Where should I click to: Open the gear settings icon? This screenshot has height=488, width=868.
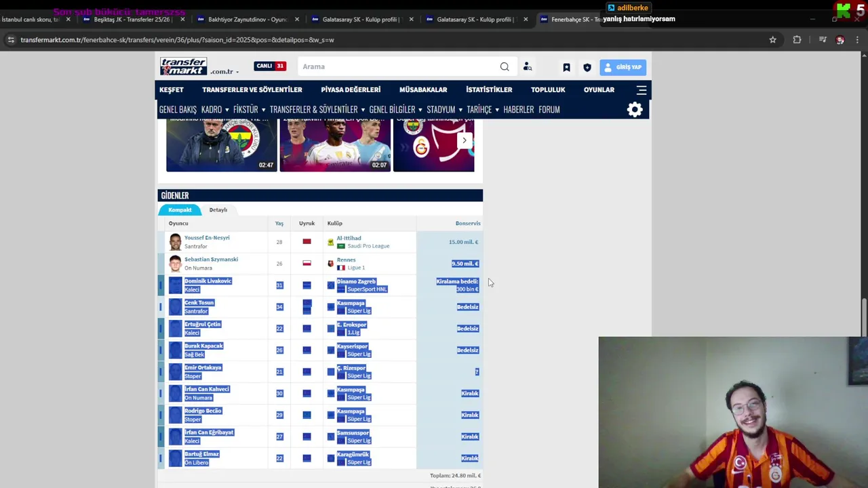point(635,110)
